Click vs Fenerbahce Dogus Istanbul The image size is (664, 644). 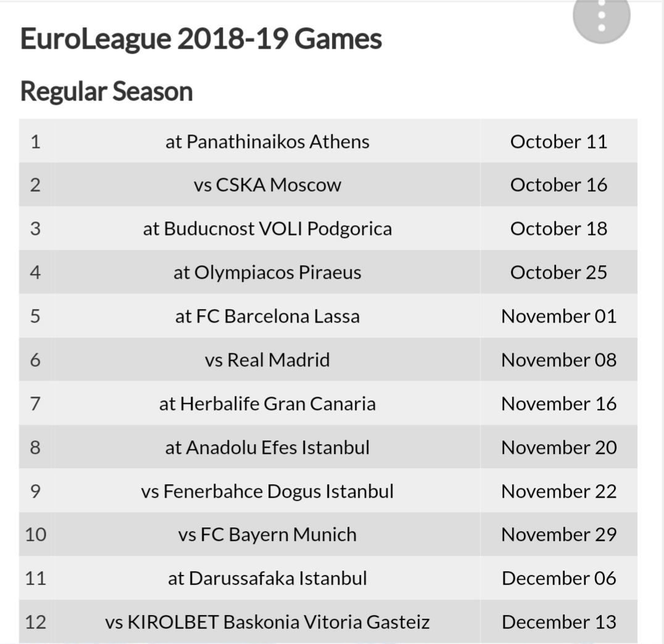(x=267, y=491)
